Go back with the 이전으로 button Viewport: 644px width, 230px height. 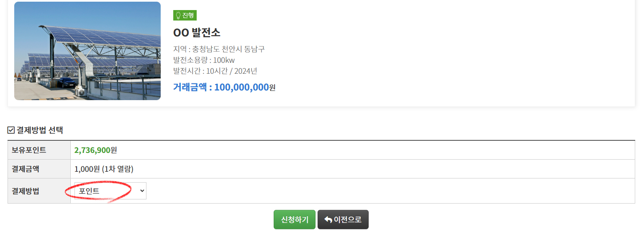click(343, 220)
